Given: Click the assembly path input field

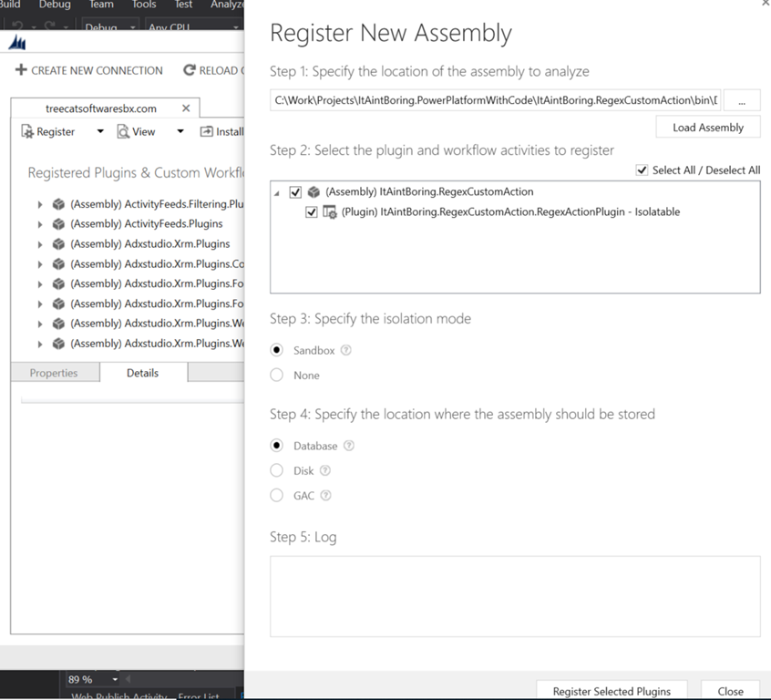Looking at the screenshot, I should [495, 100].
